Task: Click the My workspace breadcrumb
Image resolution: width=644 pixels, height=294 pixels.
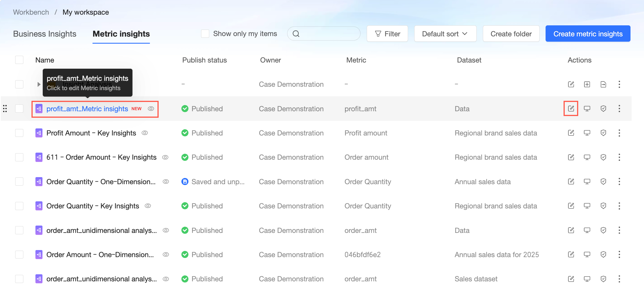Action: click(86, 12)
